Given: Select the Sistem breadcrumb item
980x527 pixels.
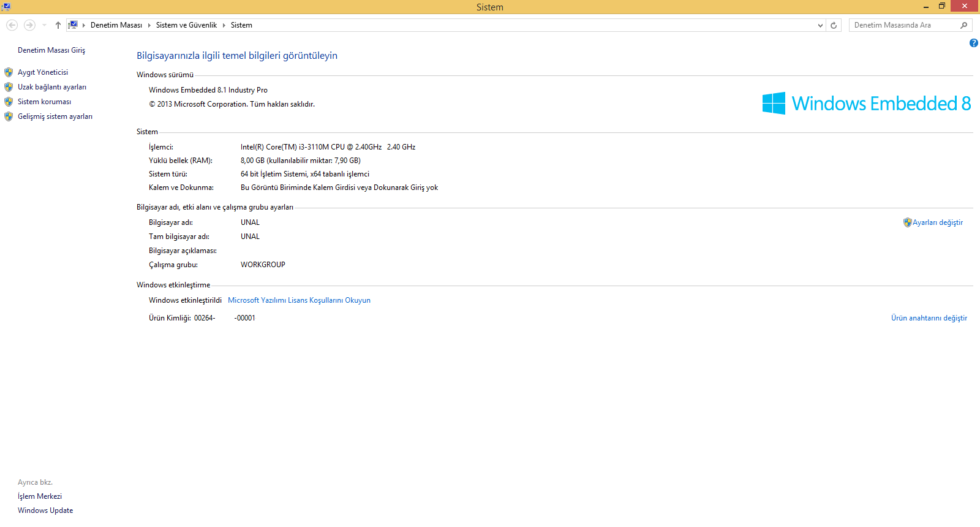Looking at the screenshot, I should click(241, 25).
